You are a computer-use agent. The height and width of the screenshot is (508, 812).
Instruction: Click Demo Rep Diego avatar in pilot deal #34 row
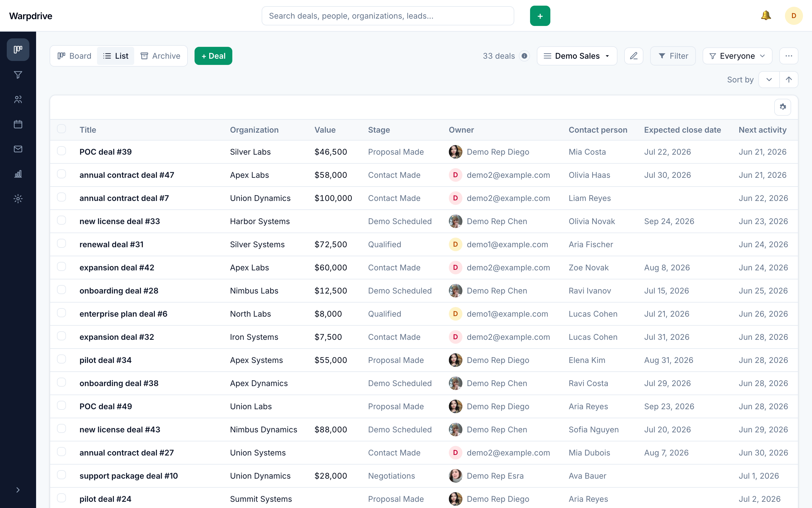(455, 360)
